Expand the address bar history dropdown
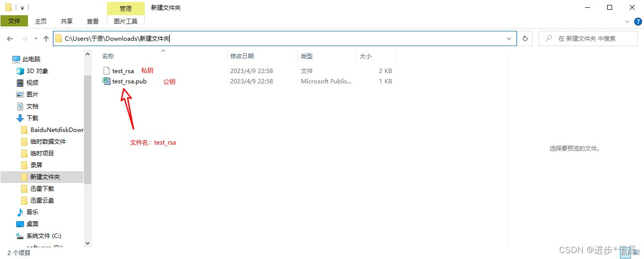Image resolution: width=644 pixels, height=259 pixels. tap(509, 39)
